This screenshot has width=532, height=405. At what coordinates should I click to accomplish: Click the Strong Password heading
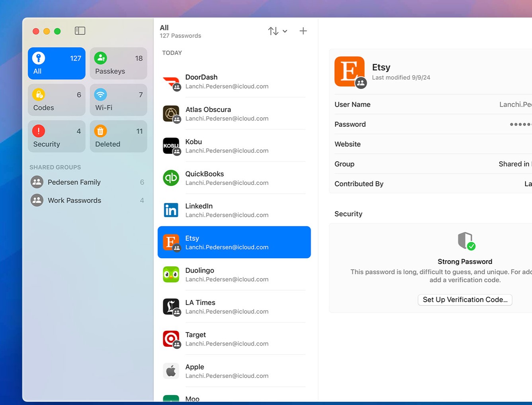(x=465, y=261)
